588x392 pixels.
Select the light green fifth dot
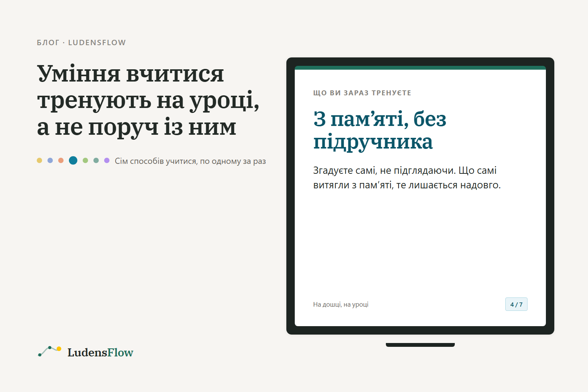click(85, 160)
